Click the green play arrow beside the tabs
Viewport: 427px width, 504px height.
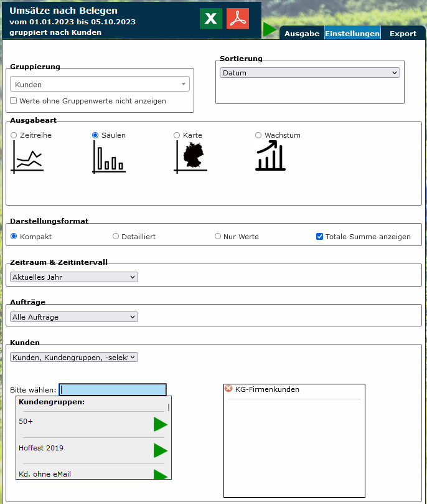[270, 29]
